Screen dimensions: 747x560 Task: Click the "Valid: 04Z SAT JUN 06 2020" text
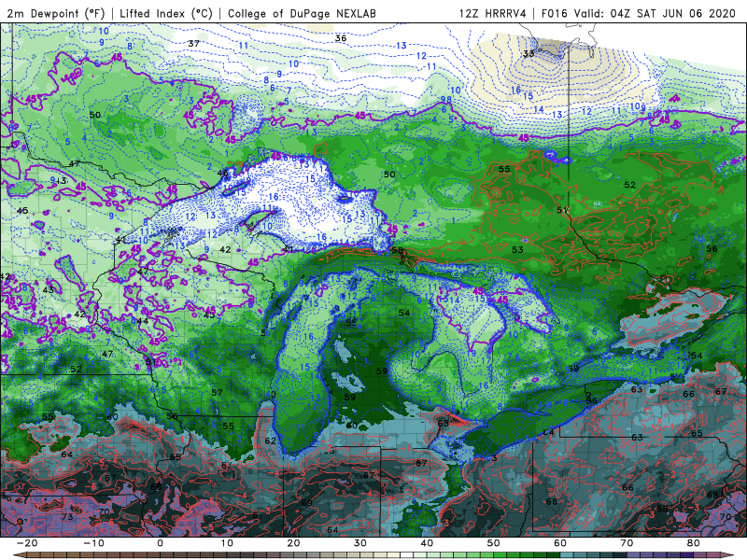pyautogui.click(x=655, y=13)
